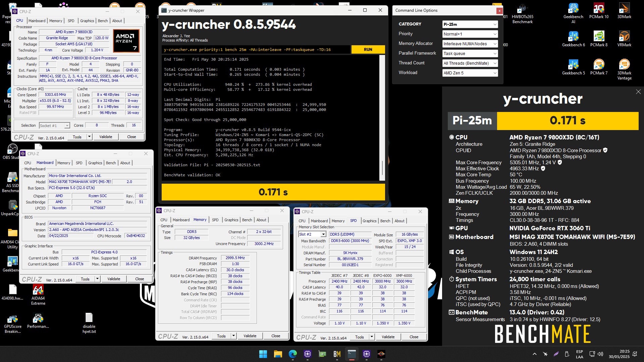The width and height of the screenshot is (644, 362).
Task: Select PCMark 7 desktop icon
Action: [599, 67]
